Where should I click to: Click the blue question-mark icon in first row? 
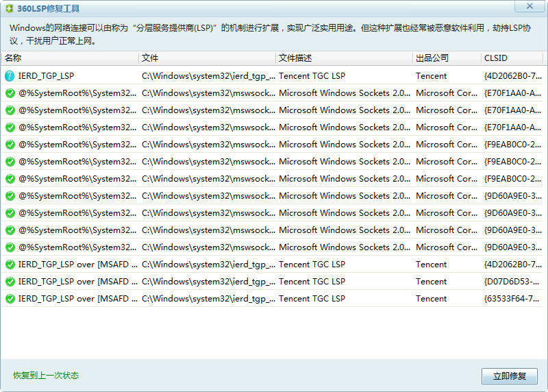[10, 76]
